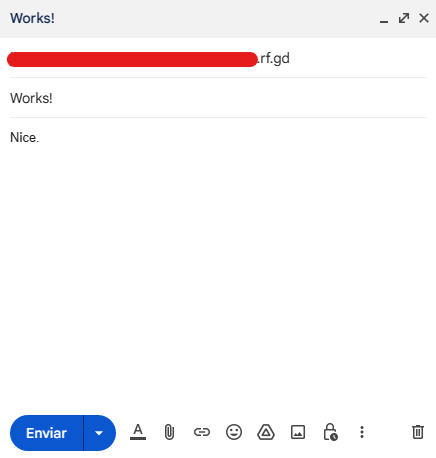Insert a photo using the image icon
Viewport: 436px width, 458px height.
click(x=298, y=432)
